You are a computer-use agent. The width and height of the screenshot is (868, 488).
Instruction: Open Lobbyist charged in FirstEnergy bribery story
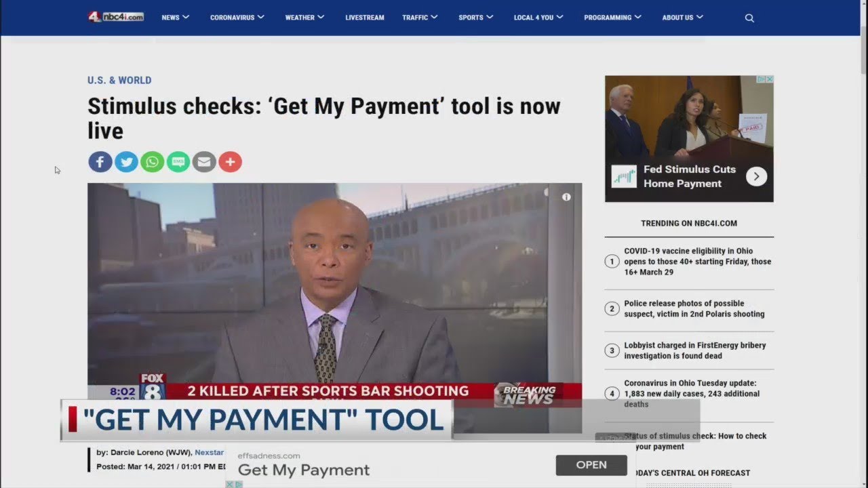[x=695, y=350]
